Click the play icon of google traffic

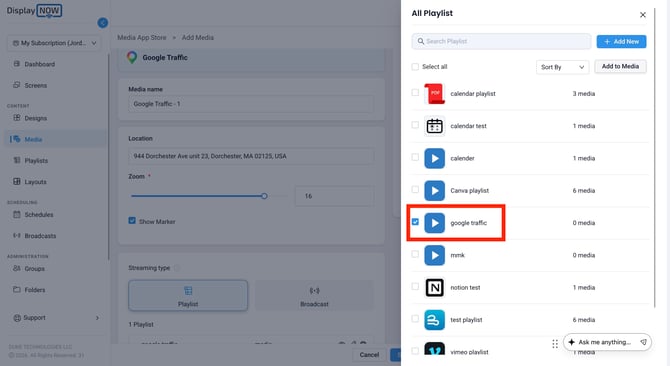(x=435, y=223)
